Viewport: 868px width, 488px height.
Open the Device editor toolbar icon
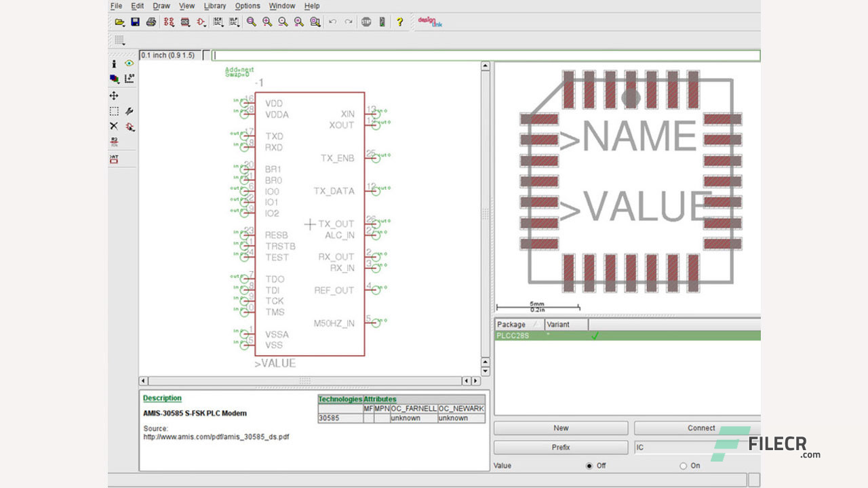point(169,22)
